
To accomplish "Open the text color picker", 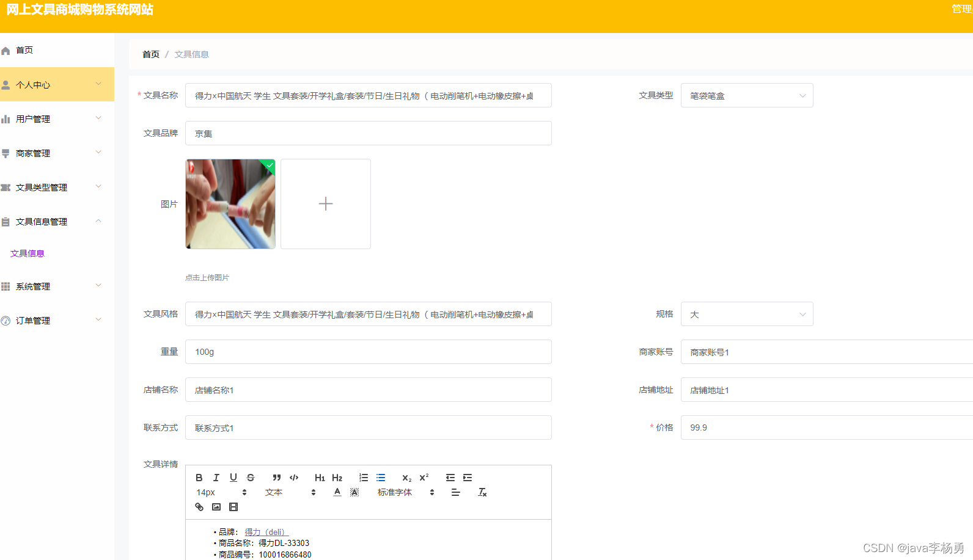I will tap(337, 492).
